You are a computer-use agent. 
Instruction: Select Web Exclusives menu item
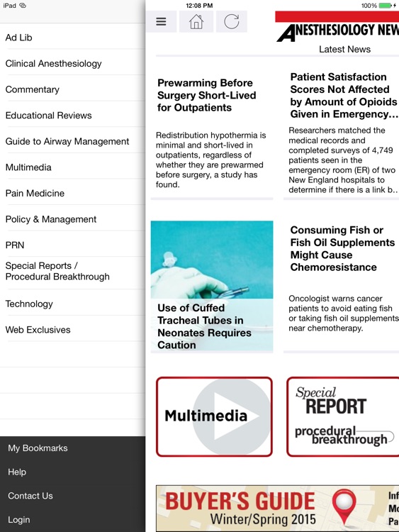pyautogui.click(x=72, y=330)
